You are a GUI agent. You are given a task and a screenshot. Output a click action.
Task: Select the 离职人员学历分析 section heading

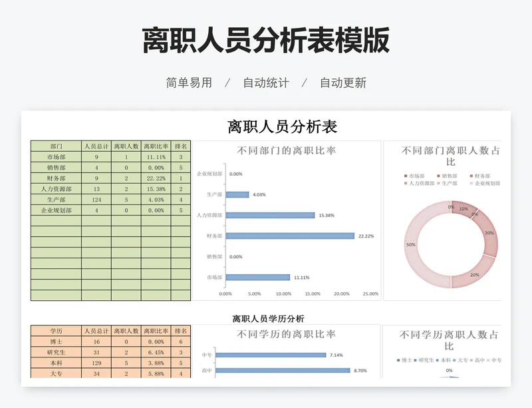[x=269, y=319]
